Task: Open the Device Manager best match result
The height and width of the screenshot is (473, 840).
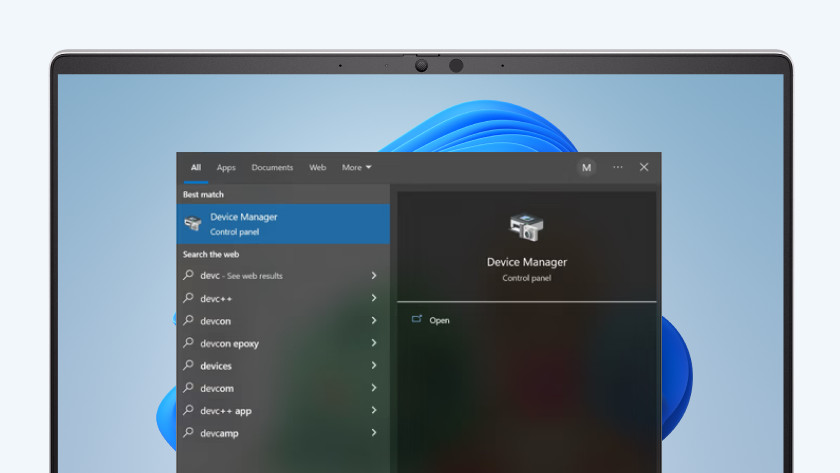Action: 283,224
